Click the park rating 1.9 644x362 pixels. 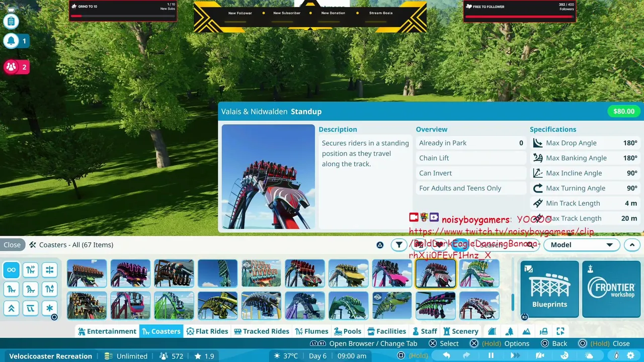204,356
